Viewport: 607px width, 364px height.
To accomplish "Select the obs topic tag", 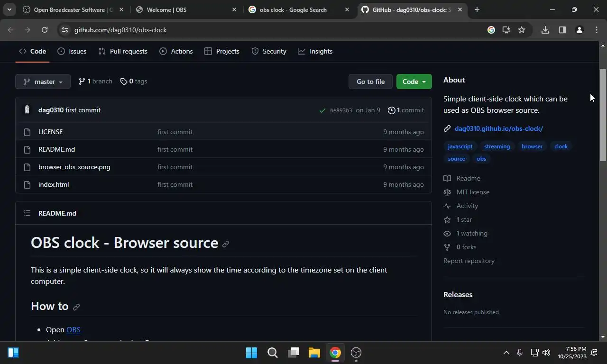I will [x=481, y=159].
